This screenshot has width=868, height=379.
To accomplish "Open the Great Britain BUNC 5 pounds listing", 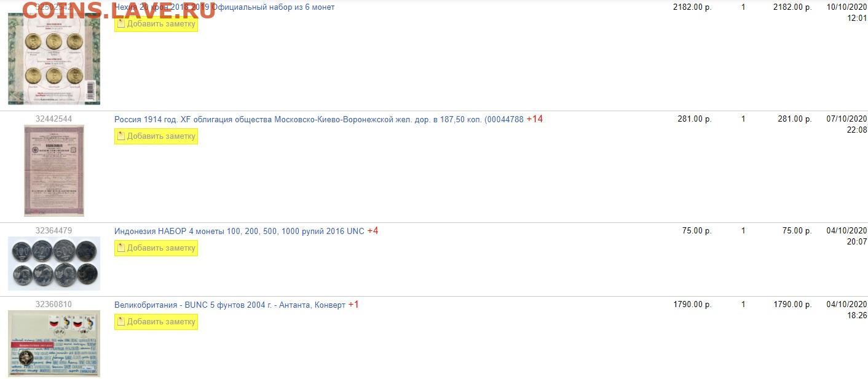I will pos(230,305).
